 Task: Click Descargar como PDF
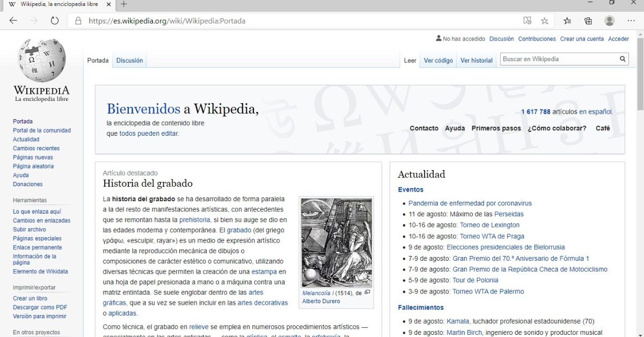[x=40, y=307]
